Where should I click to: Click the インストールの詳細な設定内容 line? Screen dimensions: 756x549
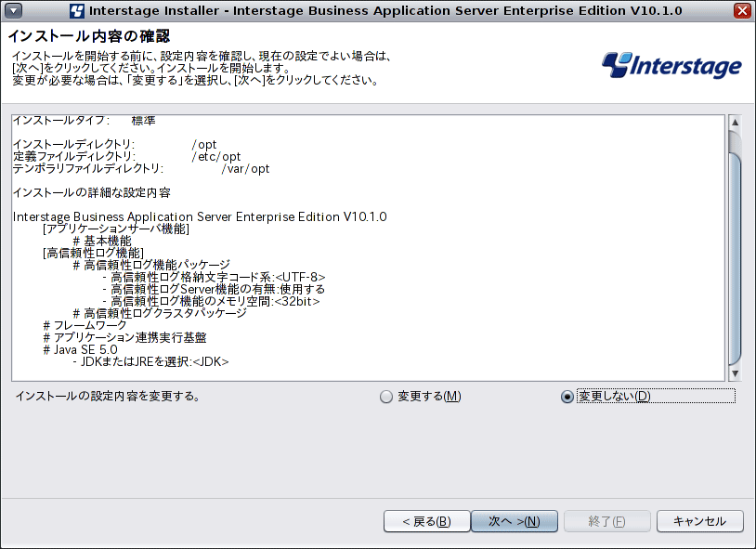coord(92,193)
